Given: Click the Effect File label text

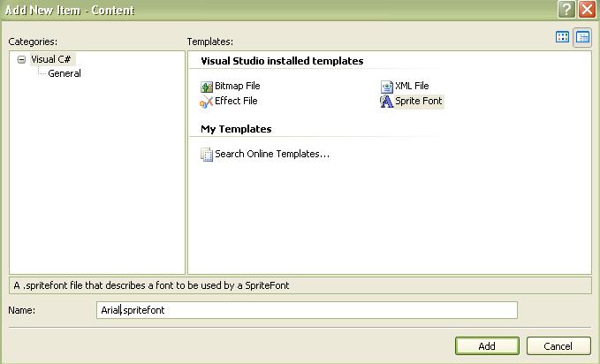Looking at the screenshot, I should click(x=236, y=101).
